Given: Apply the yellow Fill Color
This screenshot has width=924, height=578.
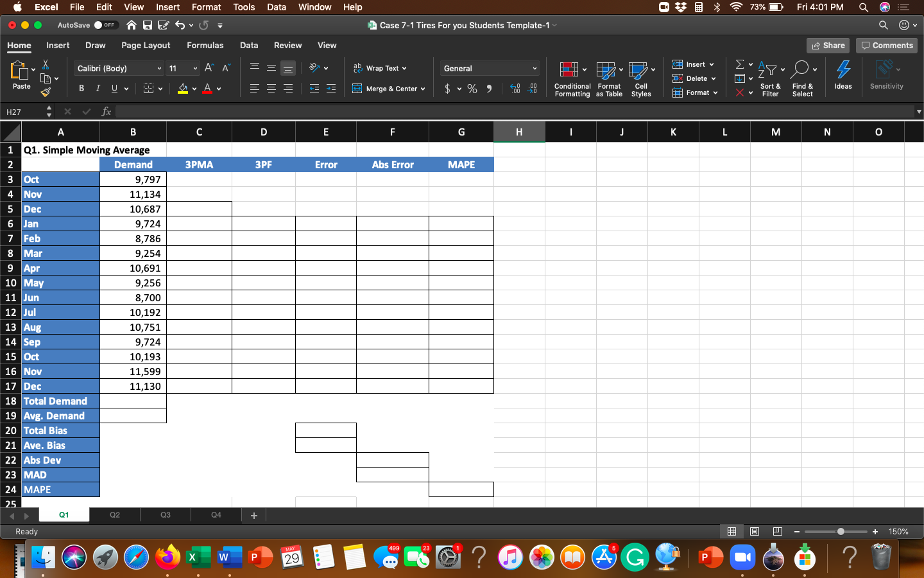Looking at the screenshot, I should (183, 89).
